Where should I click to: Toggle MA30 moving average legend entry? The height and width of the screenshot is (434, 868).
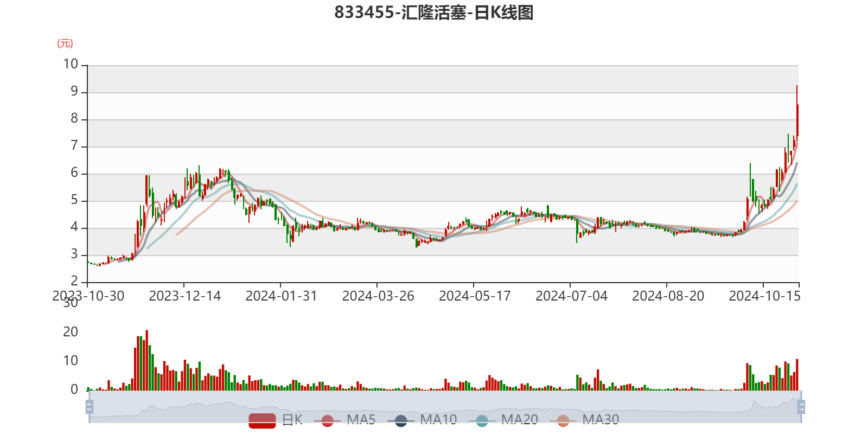(x=584, y=420)
